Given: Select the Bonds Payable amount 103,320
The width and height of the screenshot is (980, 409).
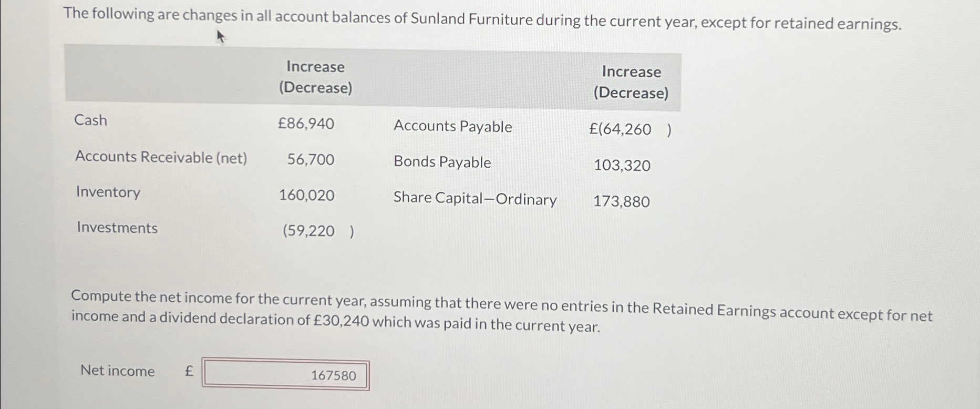Looking at the screenshot, I should [x=622, y=165].
